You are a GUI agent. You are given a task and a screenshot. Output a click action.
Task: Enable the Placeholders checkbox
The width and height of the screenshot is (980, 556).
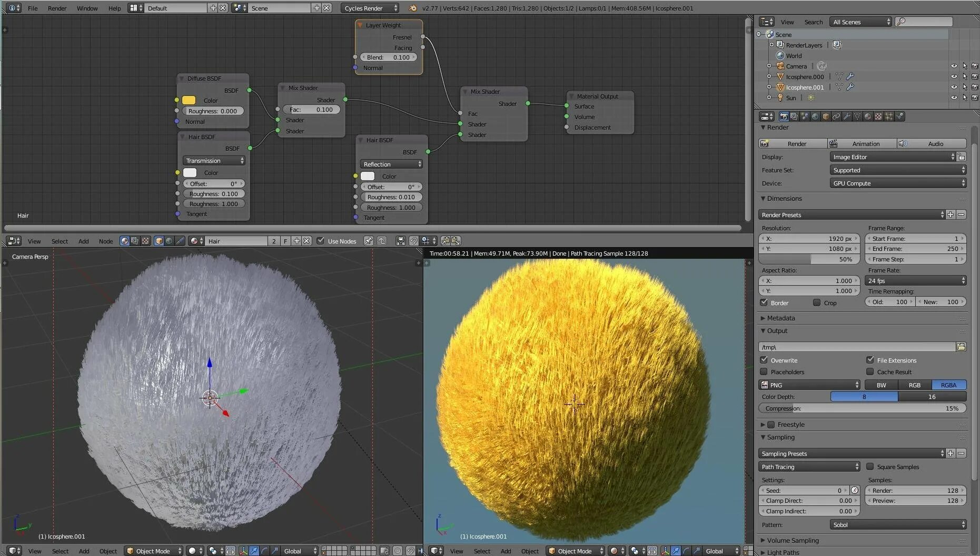pos(764,372)
